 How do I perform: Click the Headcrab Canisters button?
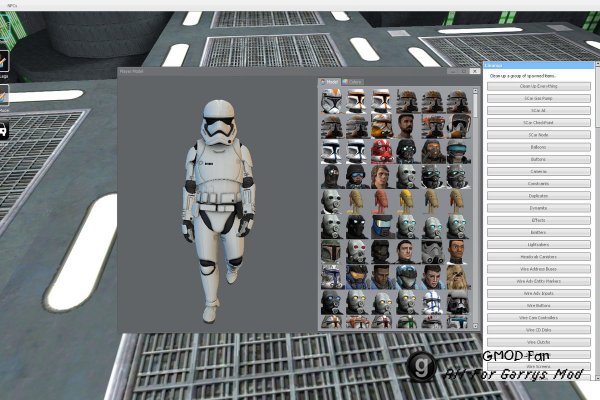tap(538, 257)
